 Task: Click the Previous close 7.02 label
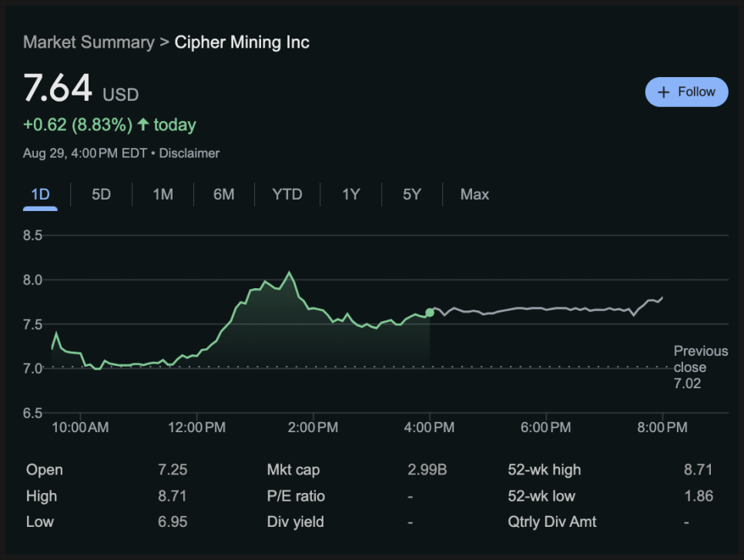(x=700, y=367)
